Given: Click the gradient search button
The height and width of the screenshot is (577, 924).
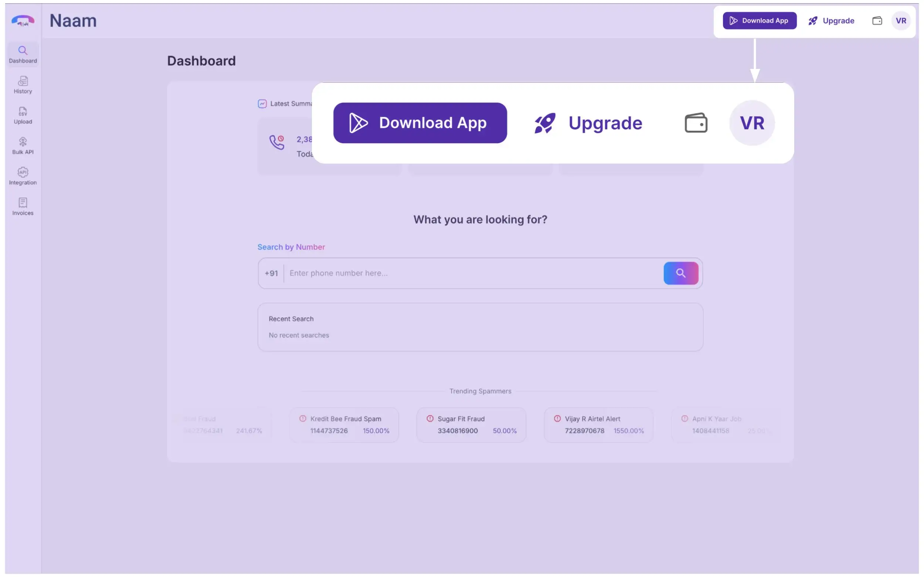Looking at the screenshot, I should pyautogui.click(x=680, y=273).
